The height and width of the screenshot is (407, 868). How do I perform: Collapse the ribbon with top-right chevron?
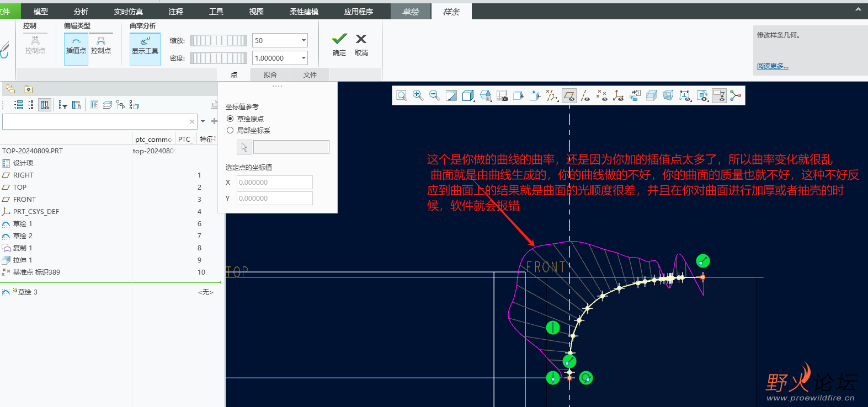point(858,9)
